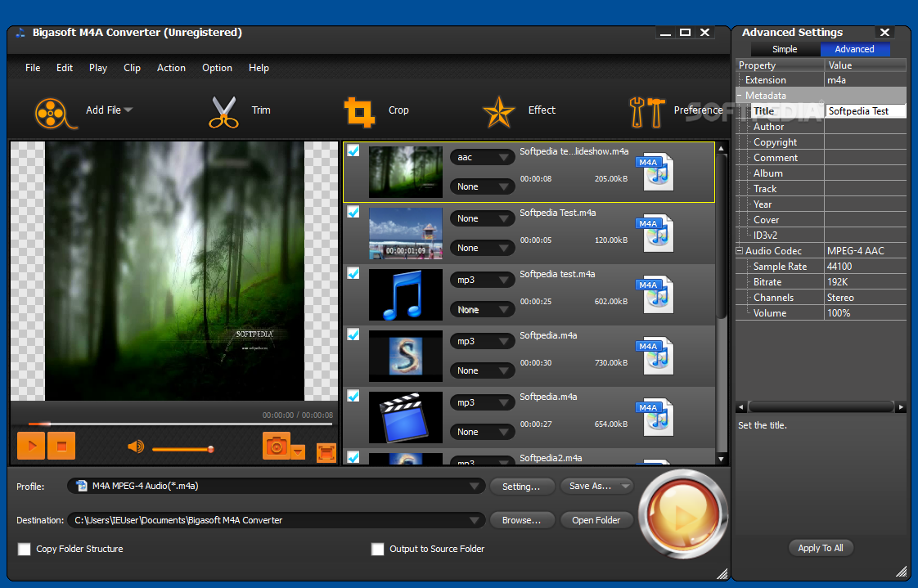Select the blue music note thumbnail
The image size is (918, 588).
pos(406,295)
